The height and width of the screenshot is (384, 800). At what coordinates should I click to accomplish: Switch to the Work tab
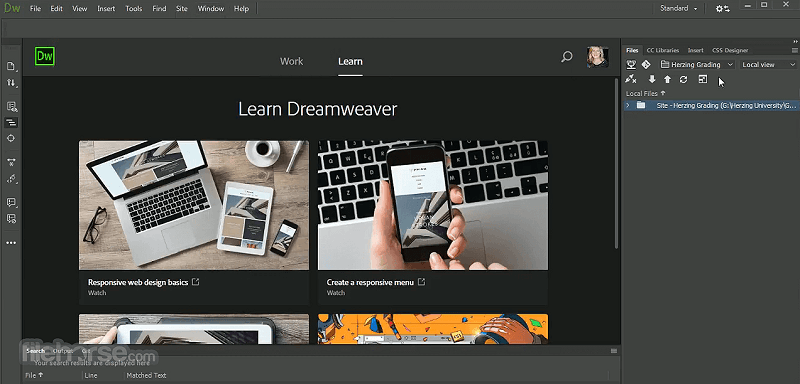pyautogui.click(x=291, y=61)
